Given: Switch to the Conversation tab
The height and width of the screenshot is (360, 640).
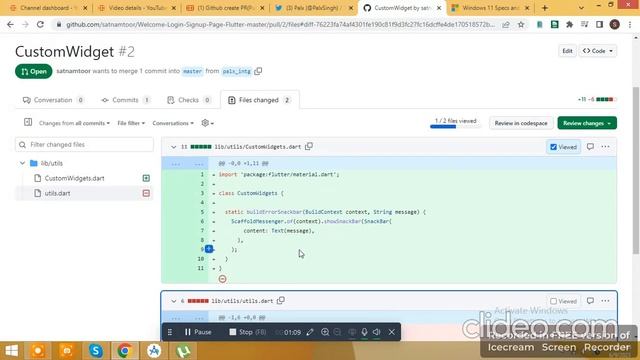Looking at the screenshot, I should pyautogui.click(x=53, y=100).
